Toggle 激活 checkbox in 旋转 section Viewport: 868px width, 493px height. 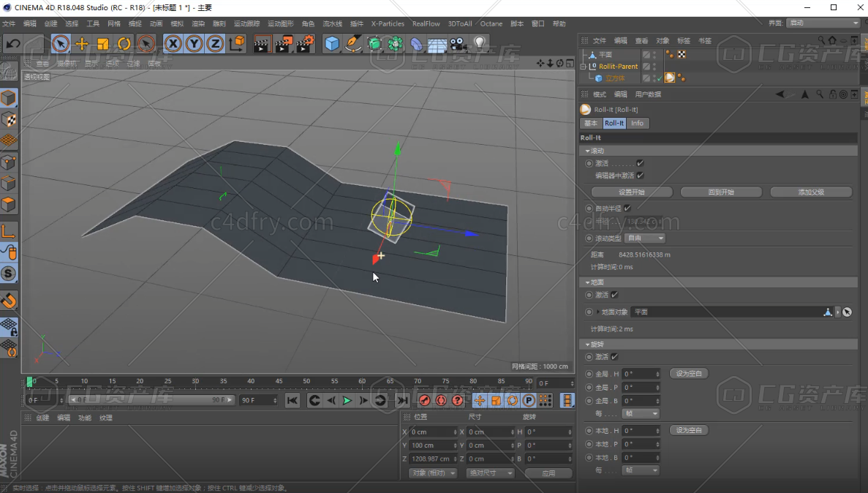[x=614, y=357]
